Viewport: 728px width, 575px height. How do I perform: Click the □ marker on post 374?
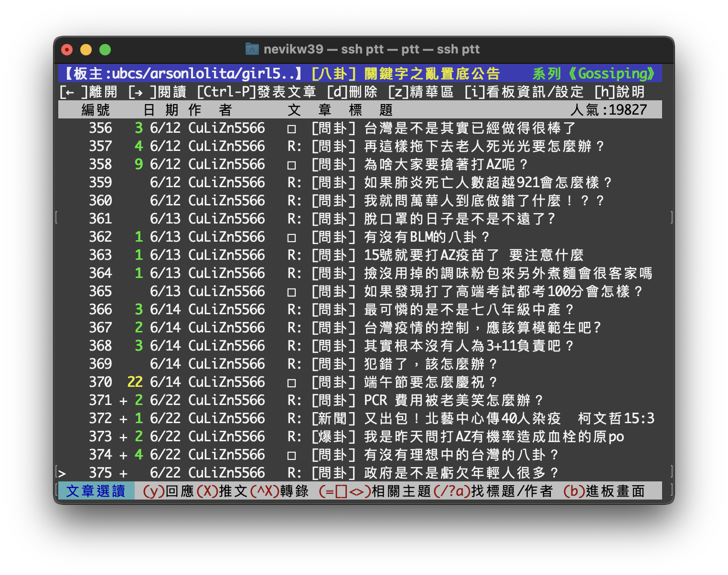[291, 455]
